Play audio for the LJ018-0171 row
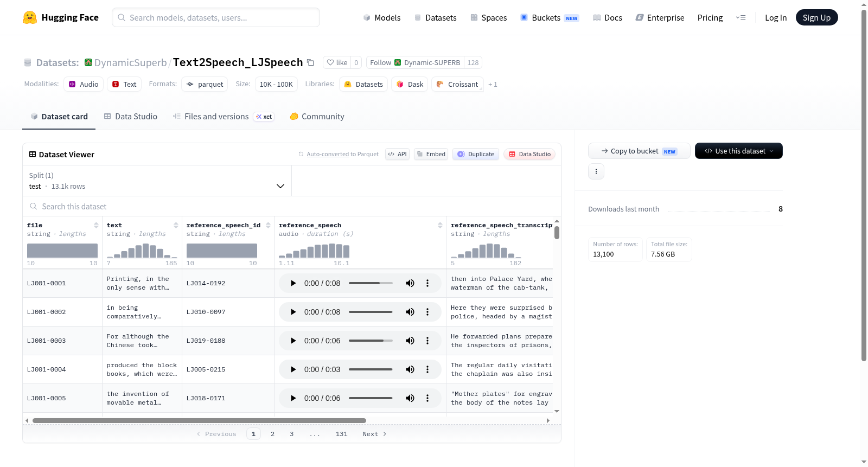Screen dimensions: 868x467 click(x=293, y=398)
